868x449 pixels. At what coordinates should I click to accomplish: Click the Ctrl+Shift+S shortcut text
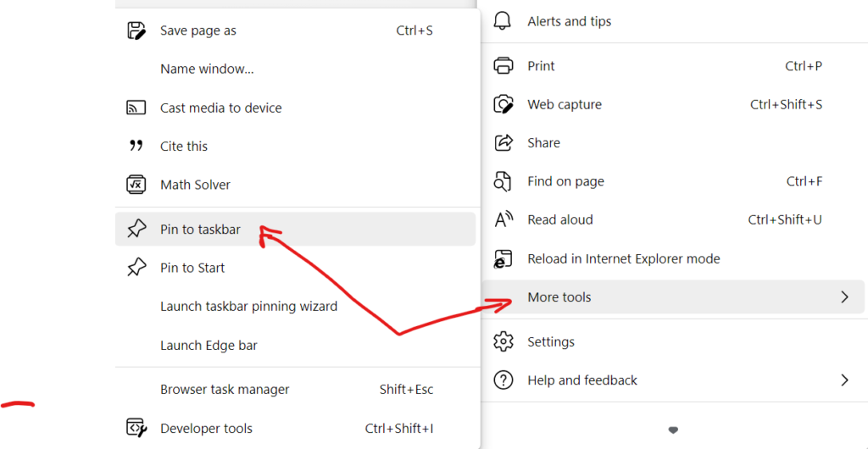(x=786, y=104)
